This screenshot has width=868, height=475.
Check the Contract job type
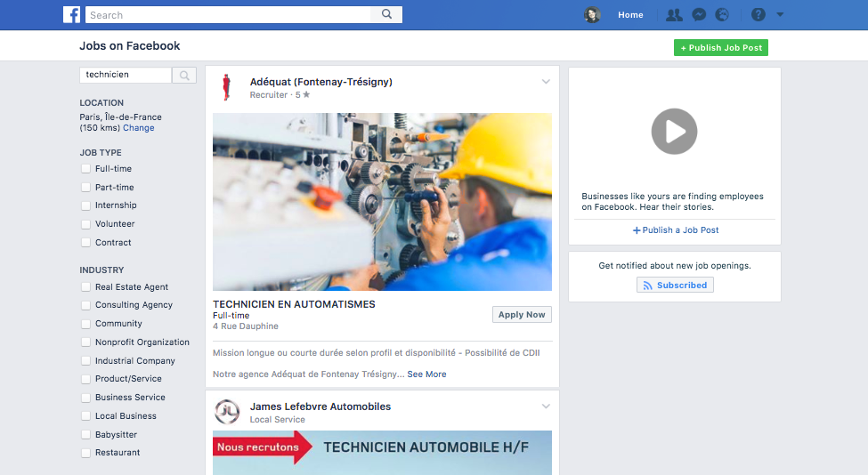point(85,242)
